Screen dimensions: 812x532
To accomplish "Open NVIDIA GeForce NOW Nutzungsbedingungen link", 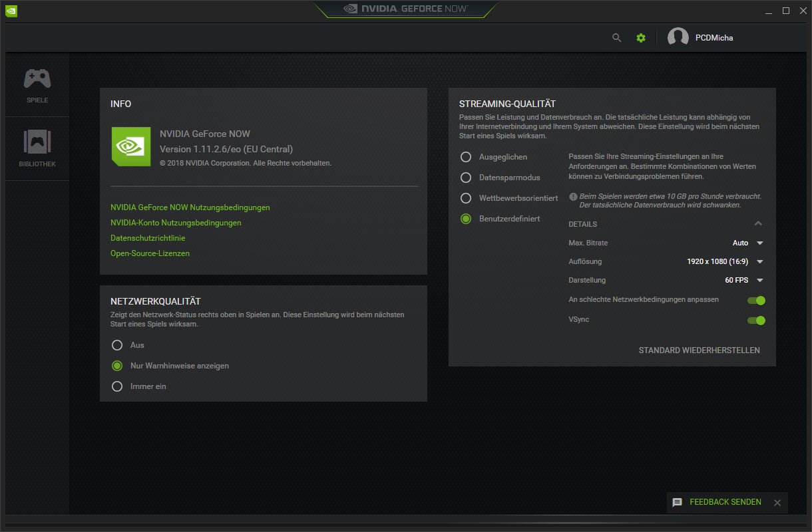I will (190, 207).
